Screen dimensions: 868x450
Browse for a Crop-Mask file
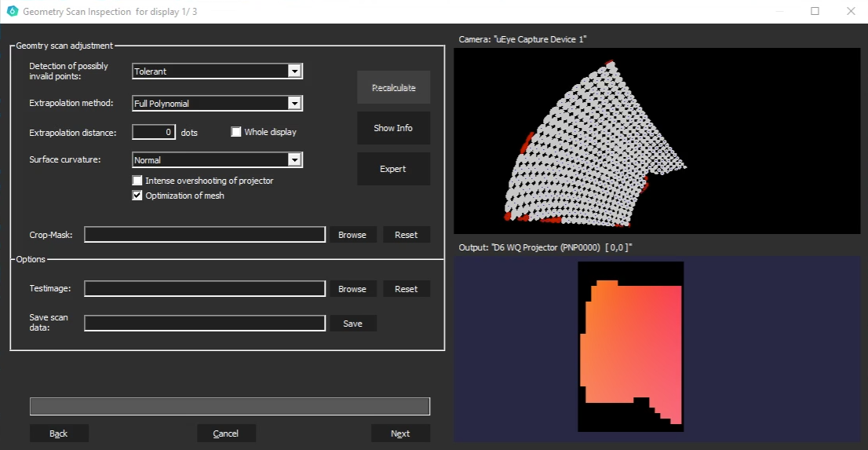pos(352,235)
